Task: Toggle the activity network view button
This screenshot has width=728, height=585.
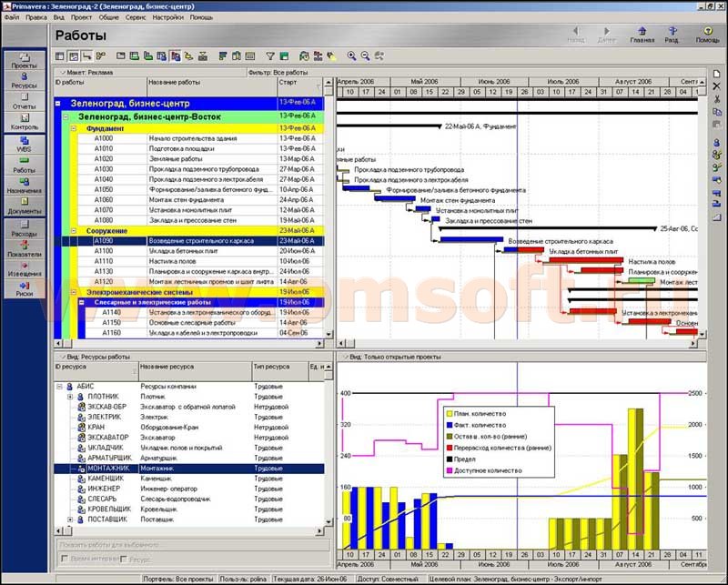Action: (101, 56)
